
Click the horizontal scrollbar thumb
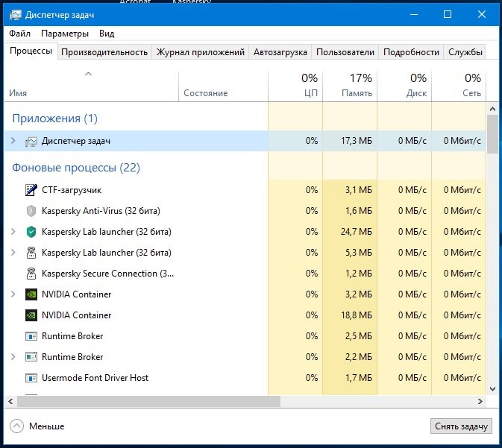(x=149, y=401)
